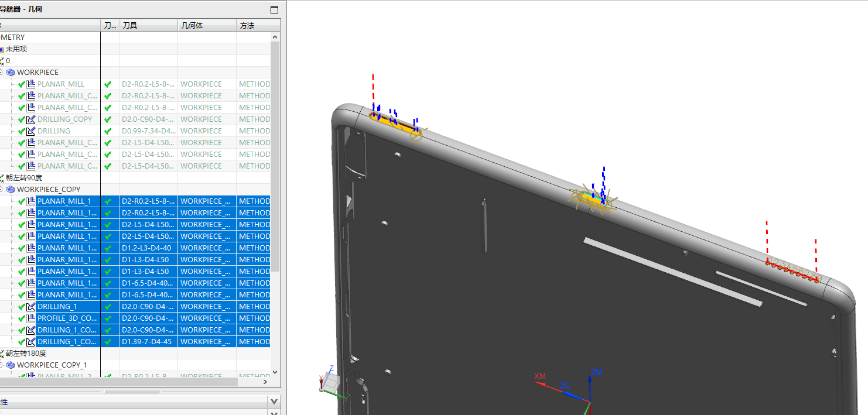Click the operation icon of PLANAR_MILL_1
The height and width of the screenshot is (415, 868).
pyautogui.click(x=31, y=201)
